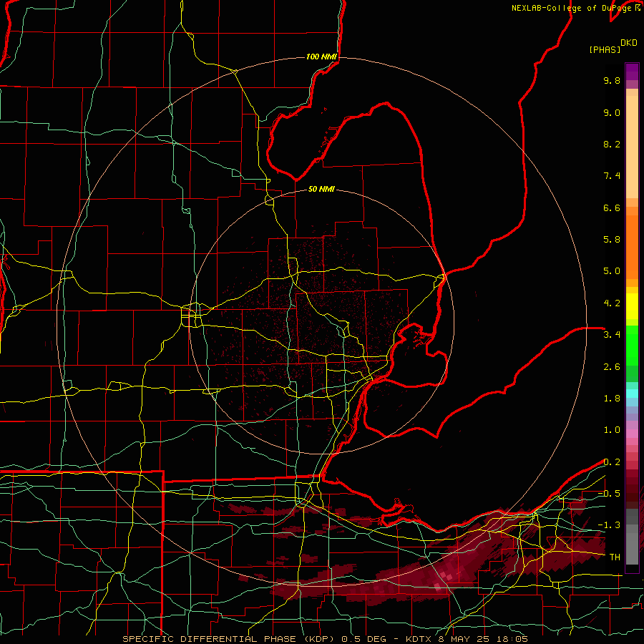The image size is (644, 644).
Task: Click the TH threshold label on scale
Action: pos(615,557)
